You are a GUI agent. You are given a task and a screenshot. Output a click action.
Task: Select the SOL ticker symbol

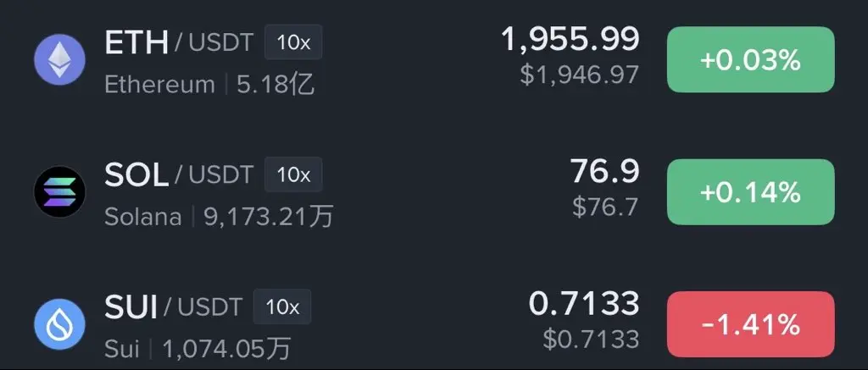pyautogui.click(x=136, y=174)
